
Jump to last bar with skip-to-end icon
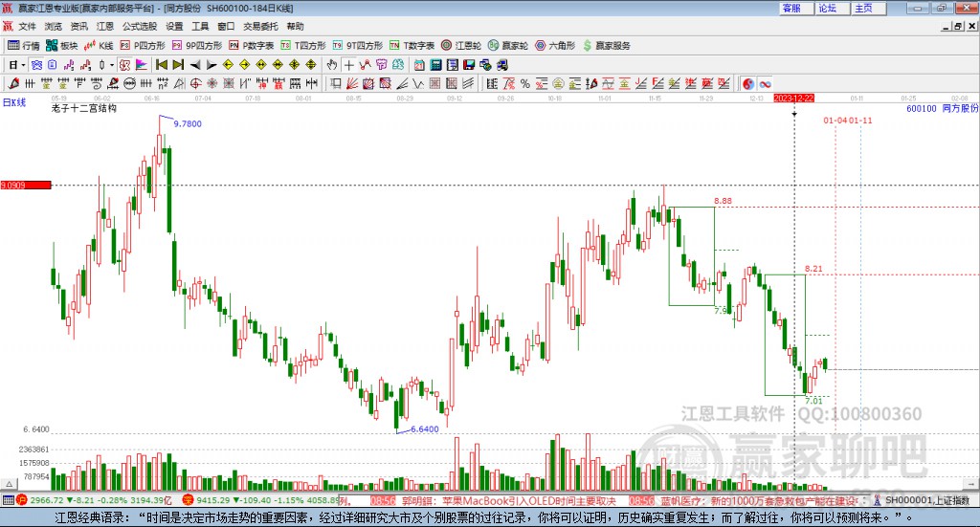point(178,65)
